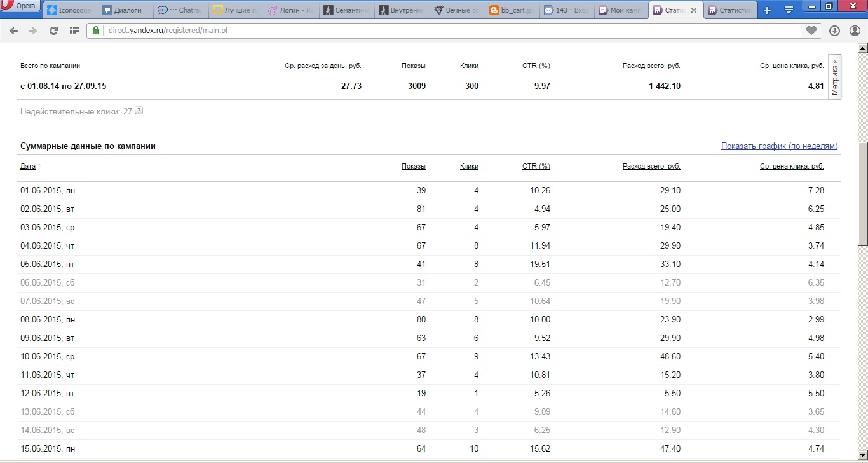Click the overall CTR value 9.97
Screen dimensions: 868x463
click(x=542, y=86)
